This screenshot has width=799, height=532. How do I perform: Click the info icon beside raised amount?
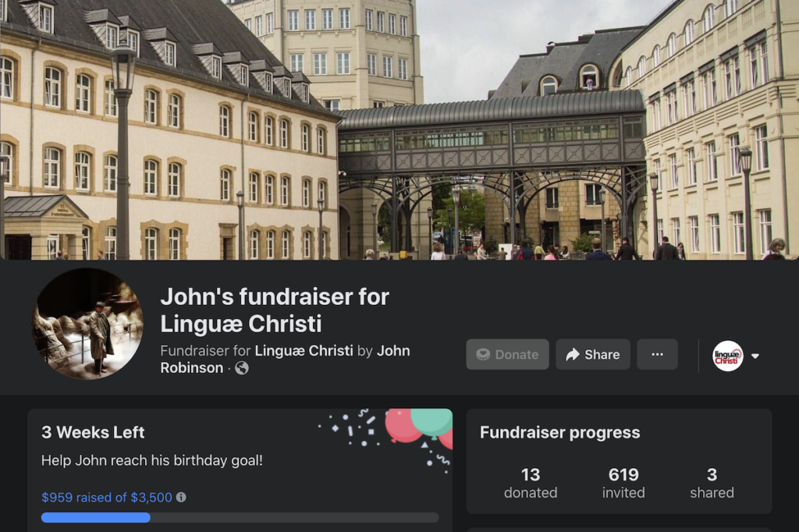coord(181,498)
